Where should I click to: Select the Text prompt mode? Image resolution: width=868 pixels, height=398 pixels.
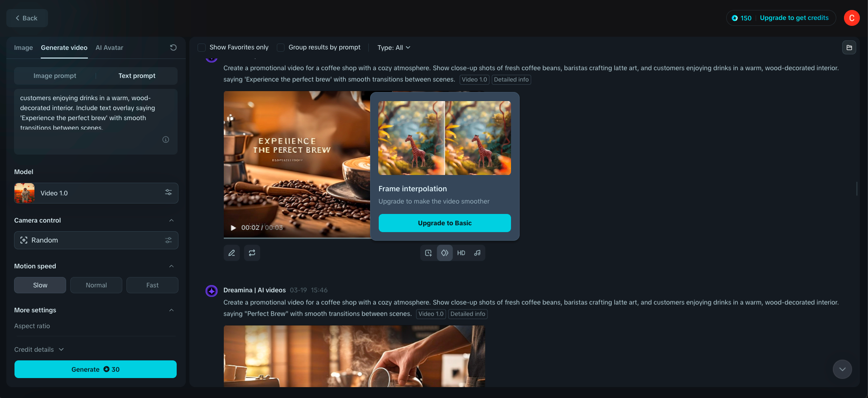pyautogui.click(x=137, y=76)
